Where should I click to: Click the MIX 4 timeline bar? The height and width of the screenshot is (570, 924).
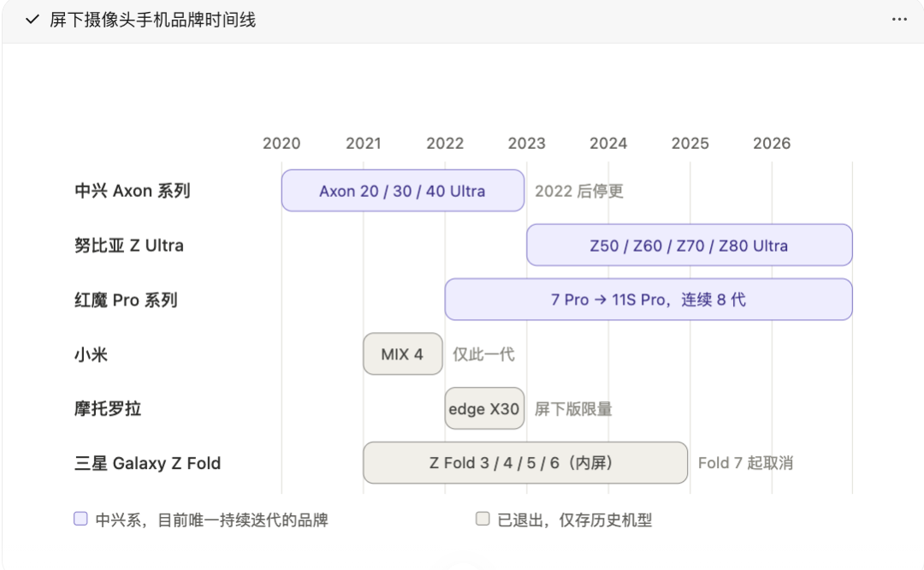(x=402, y=353)
